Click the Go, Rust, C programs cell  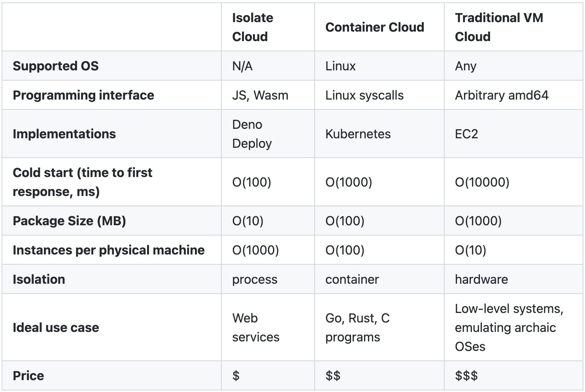357,328
